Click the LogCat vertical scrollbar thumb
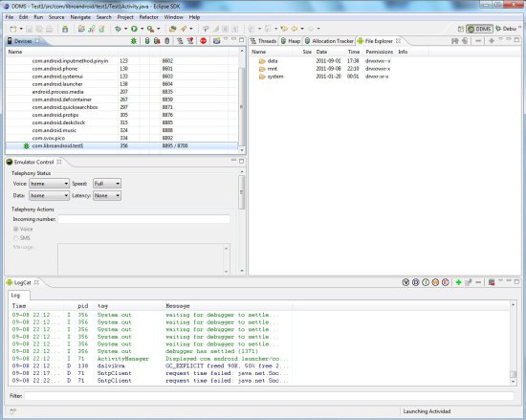The height and width of the screenshot is (420, 526). tap(513, 374)
